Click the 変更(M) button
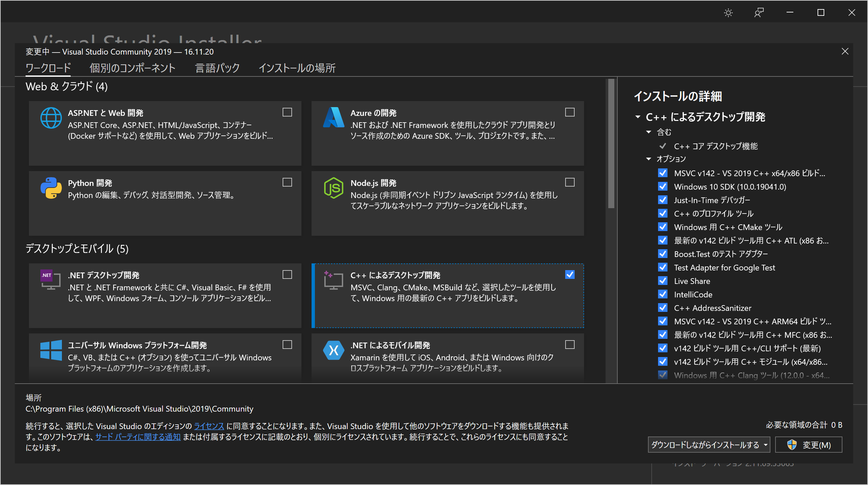The height and width of the screenshot is (485, 868). click(809, 445)
